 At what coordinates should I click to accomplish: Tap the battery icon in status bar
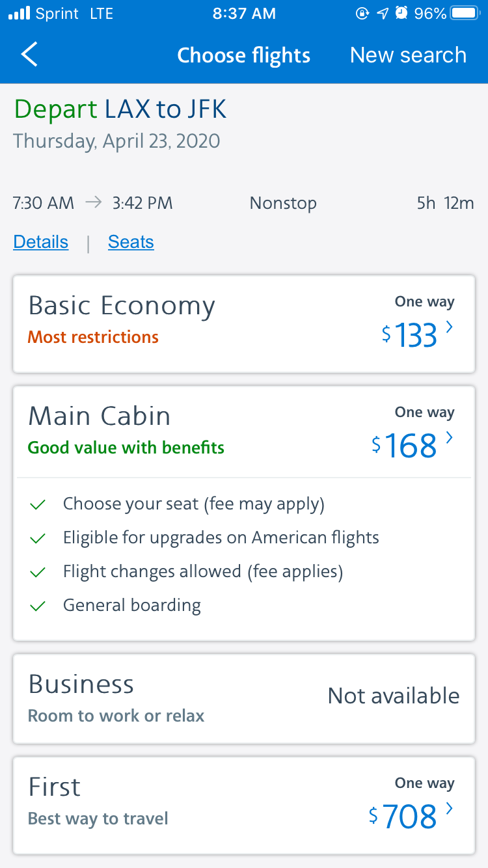(x=465, y=14)
